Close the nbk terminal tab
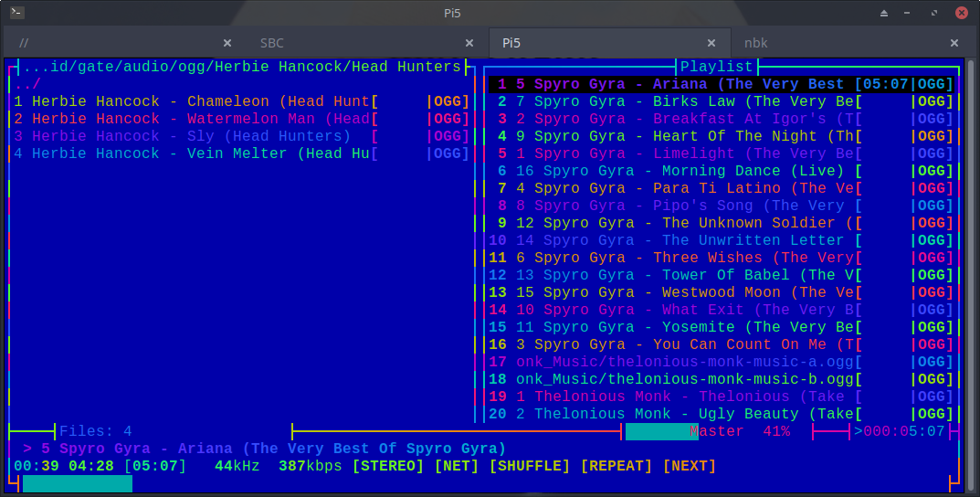 click(954, 43)
